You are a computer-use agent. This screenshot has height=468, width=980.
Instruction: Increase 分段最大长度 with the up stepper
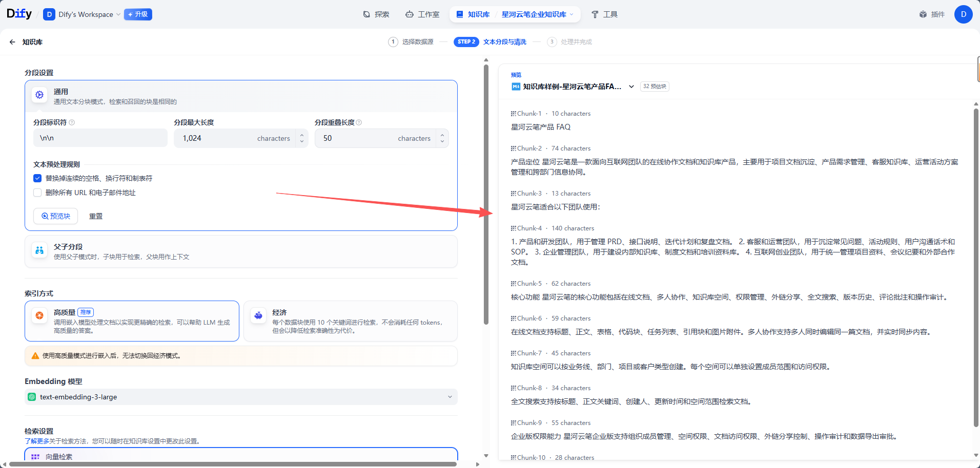[x=302, y=135]
